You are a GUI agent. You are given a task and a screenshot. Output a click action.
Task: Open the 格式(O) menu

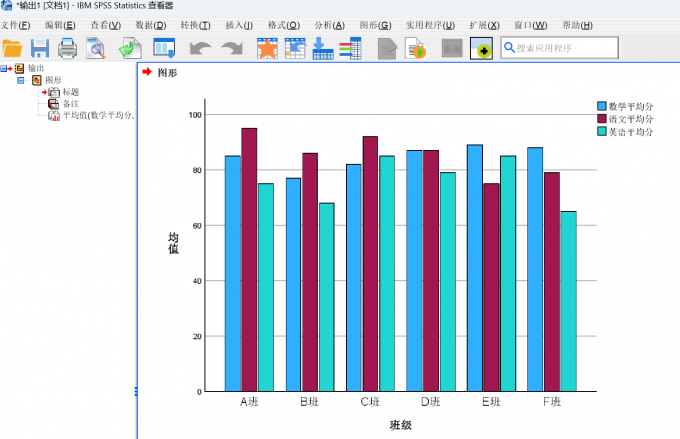284,25
